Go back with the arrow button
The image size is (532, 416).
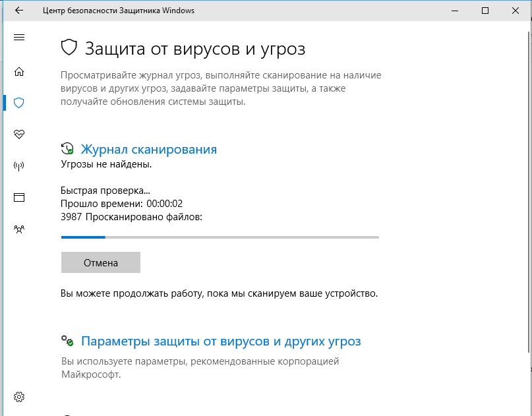click(19, 11)
